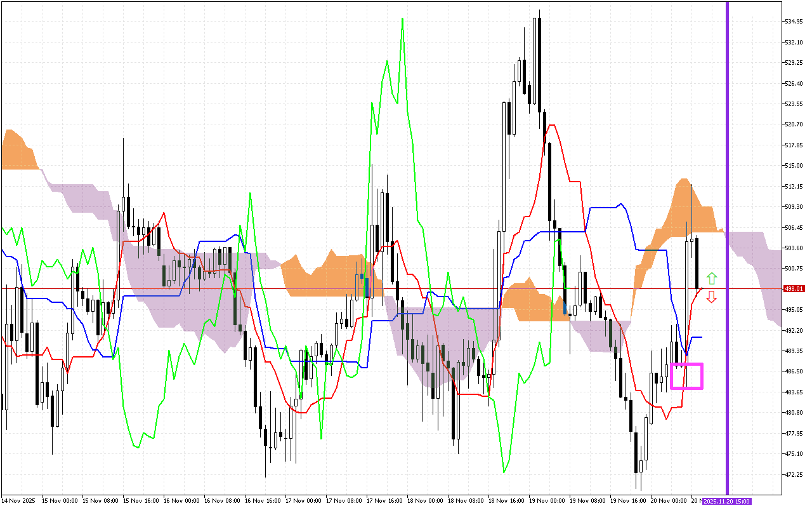Click the 515.00 price scale label
Image resolution: width=812 pixels, height=508 pixels.
794,166
